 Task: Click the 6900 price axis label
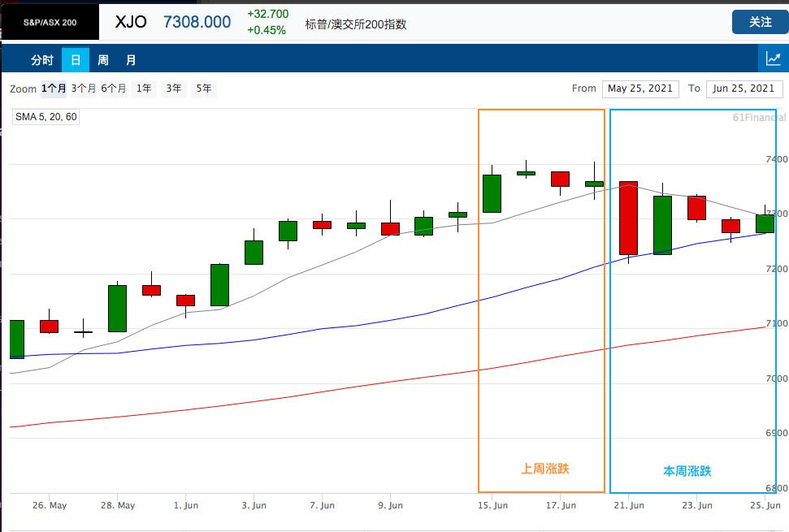click(777, 434)
